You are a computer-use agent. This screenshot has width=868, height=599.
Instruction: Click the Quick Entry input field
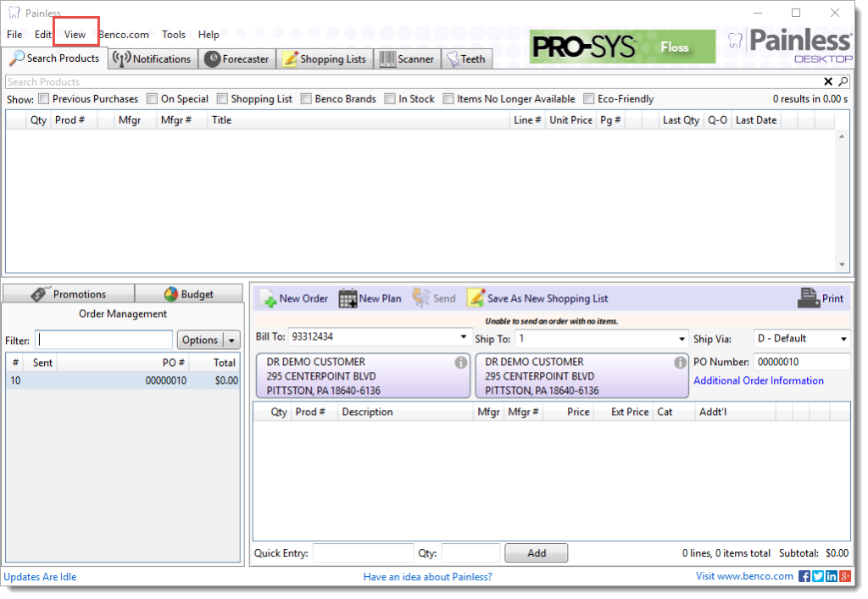[x=363, y=553]
